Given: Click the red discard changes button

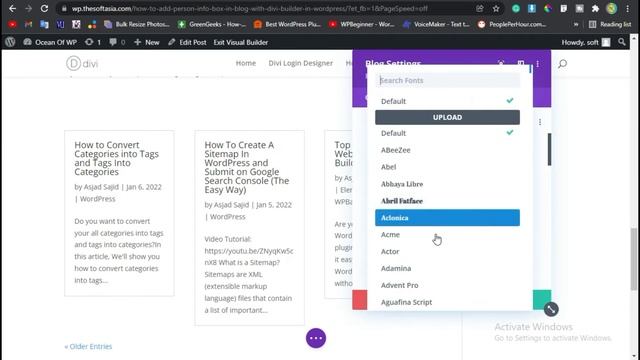Looking at the screenshot, I should [360, 300].
